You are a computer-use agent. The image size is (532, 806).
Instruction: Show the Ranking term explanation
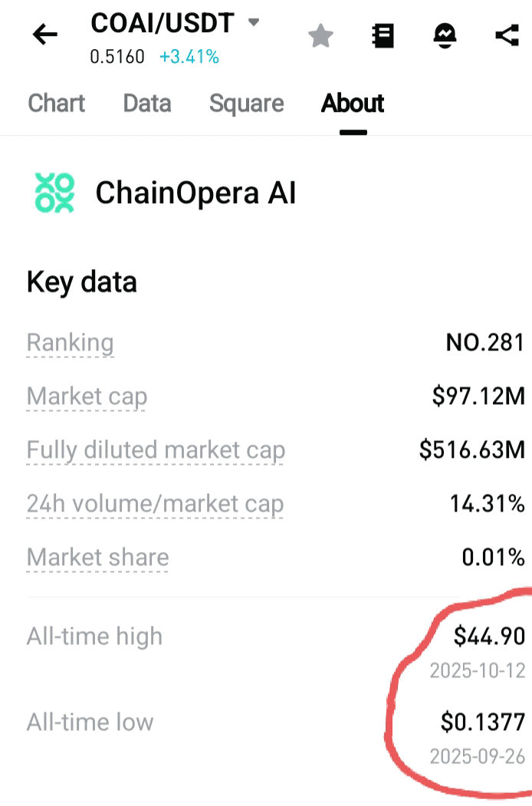coord(71,343)
